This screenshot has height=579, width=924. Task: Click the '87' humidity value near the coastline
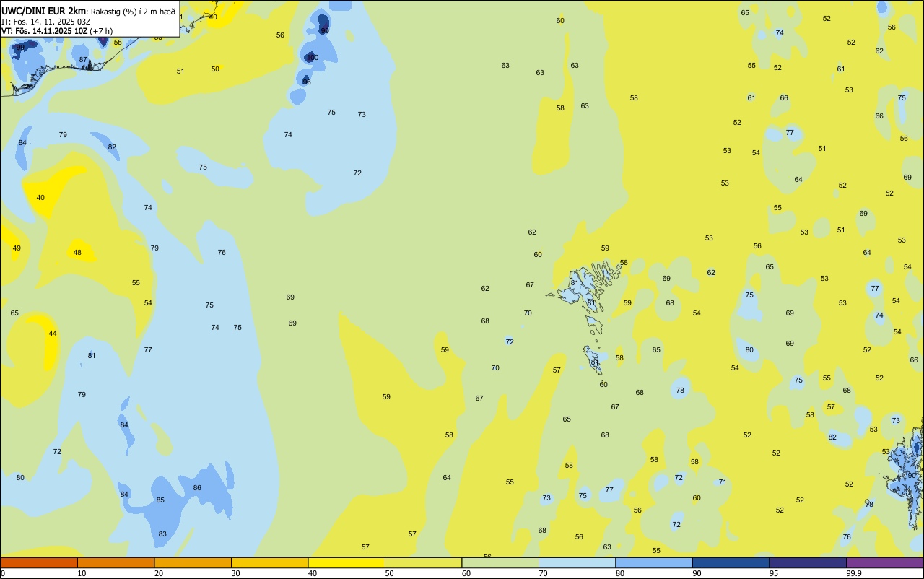point(83,60)
